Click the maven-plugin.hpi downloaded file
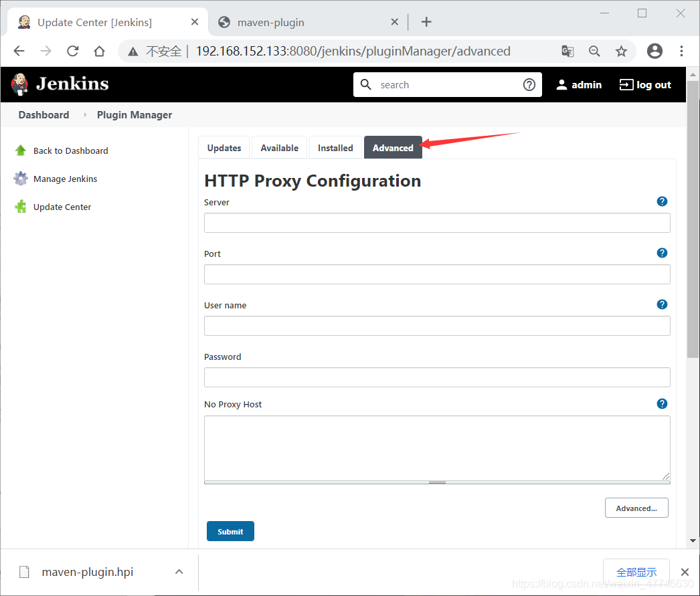700x596 pixels. (88, 572)
